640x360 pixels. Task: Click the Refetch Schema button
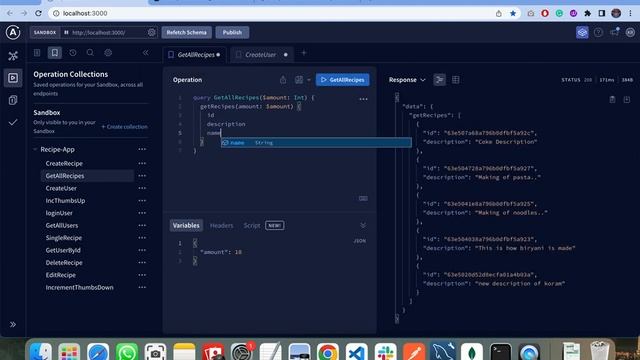click(187, 32)
